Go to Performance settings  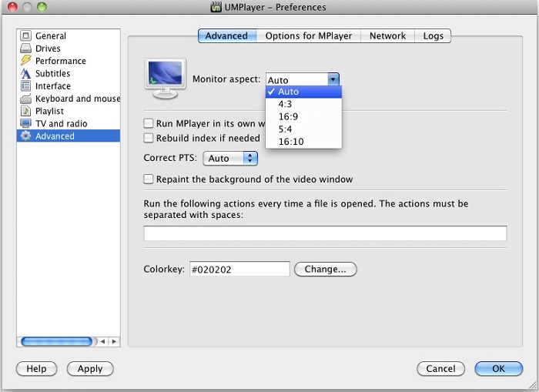[x=69, y=61]
